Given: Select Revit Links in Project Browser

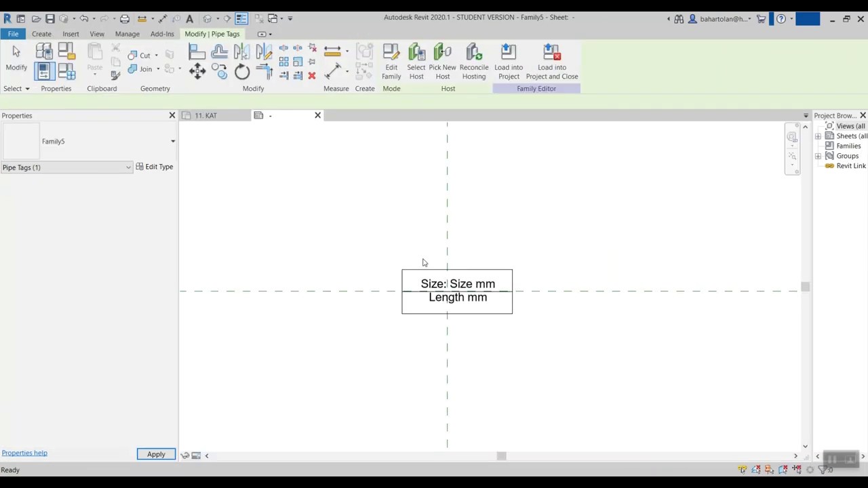Looking at the screenshot, I should click(851, 166).
